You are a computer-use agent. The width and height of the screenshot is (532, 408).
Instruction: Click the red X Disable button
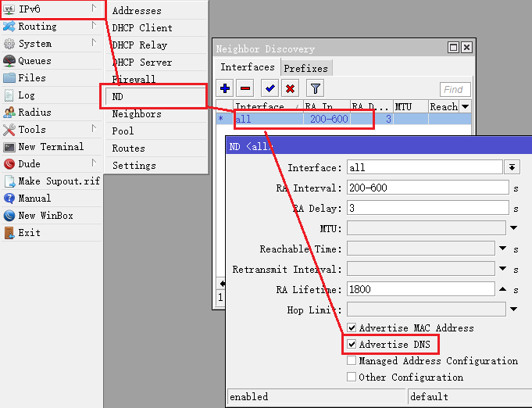click(x=290, y=89)
